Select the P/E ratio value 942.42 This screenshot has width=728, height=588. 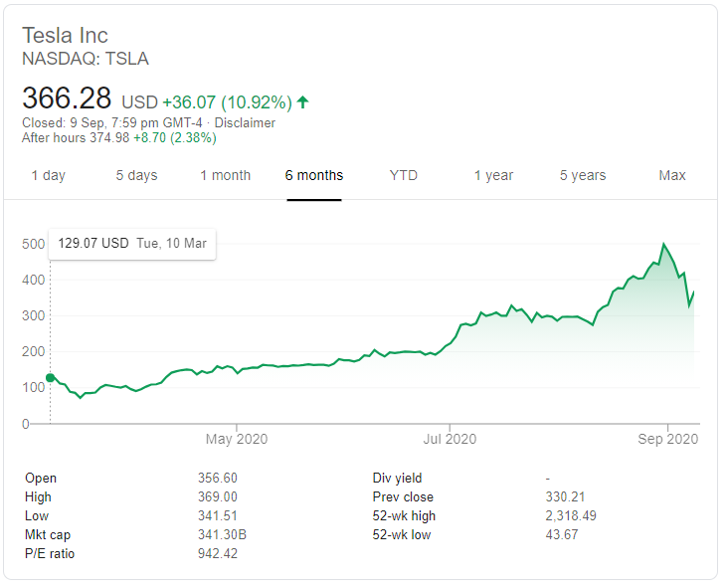218,553
